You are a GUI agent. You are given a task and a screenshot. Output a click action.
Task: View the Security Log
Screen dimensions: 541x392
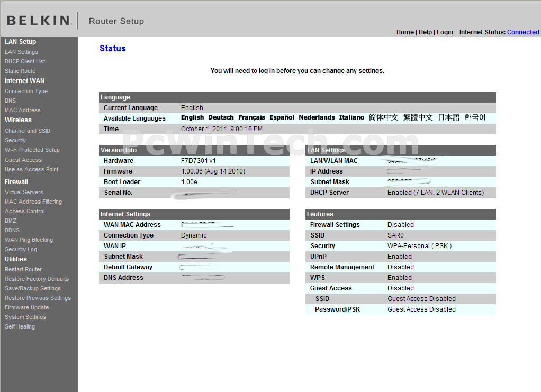(x=21, y=249)
